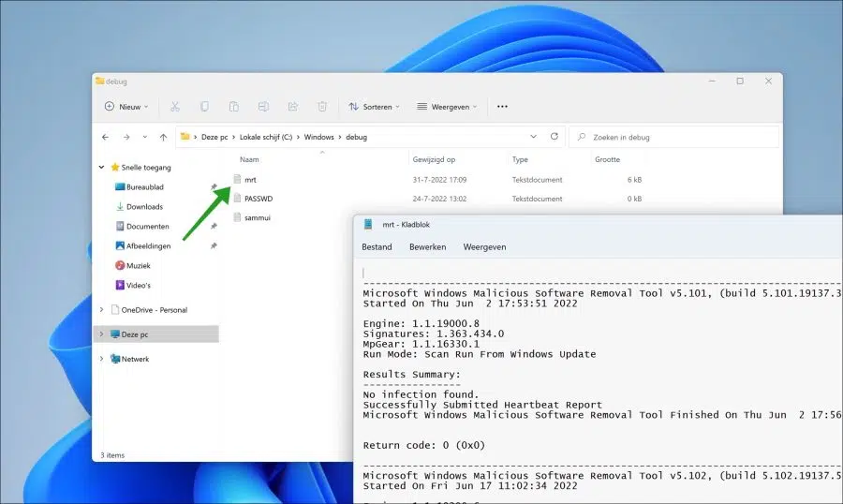Sort by the Type column header
Screen dimensions: 843x504
pyautogui.click(x=520, y=159)
